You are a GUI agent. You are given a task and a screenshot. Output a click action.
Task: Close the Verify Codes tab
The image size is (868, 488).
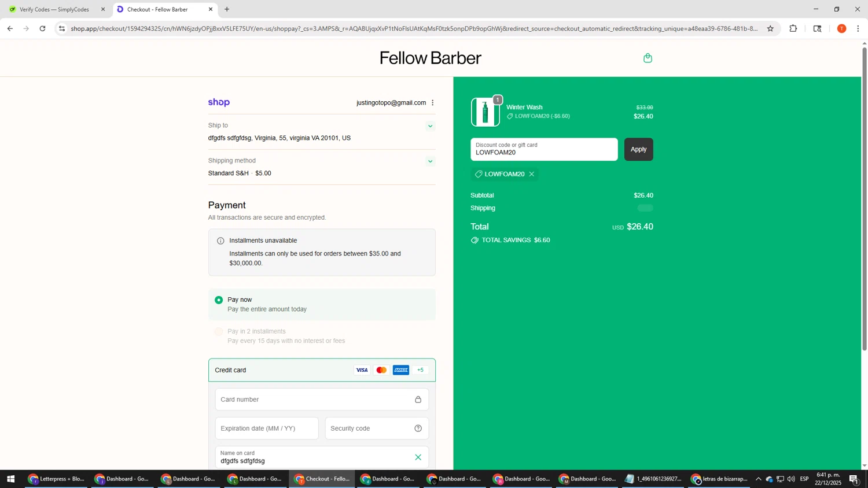point(103,9)
